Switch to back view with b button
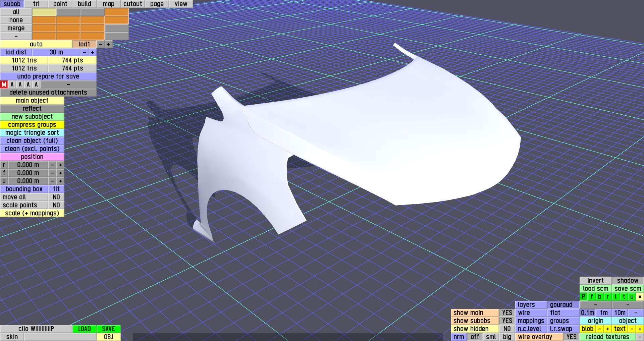The image size is (644, 341). pyautogui.click(x=599, y=297)
